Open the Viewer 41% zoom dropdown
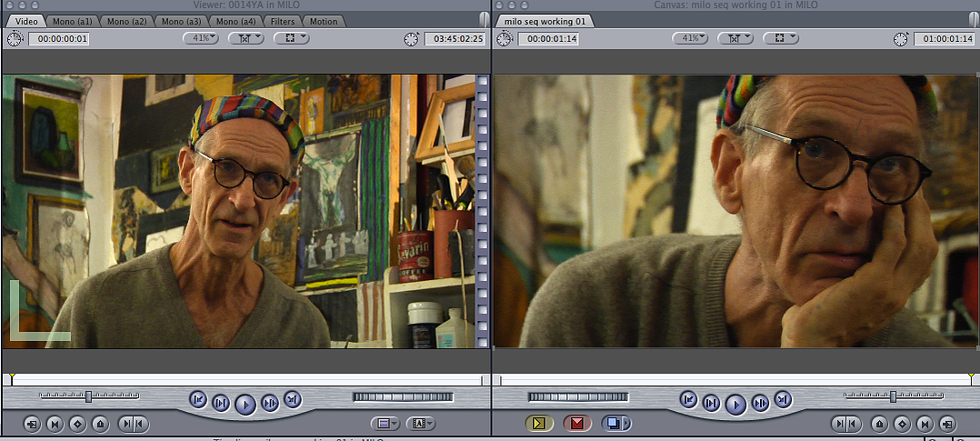This screenshot has height=441, width=980. tap(201, 38)
